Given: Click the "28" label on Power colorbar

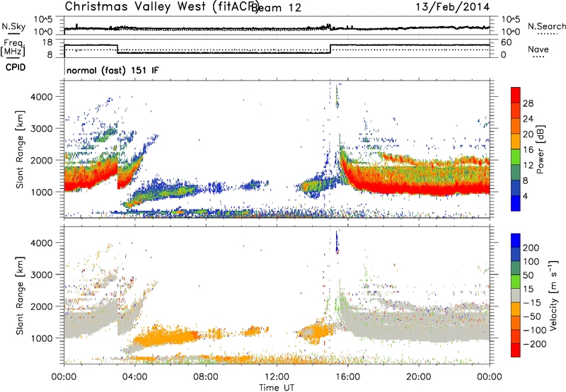Looking at the screenshot, I should point(528,103).
